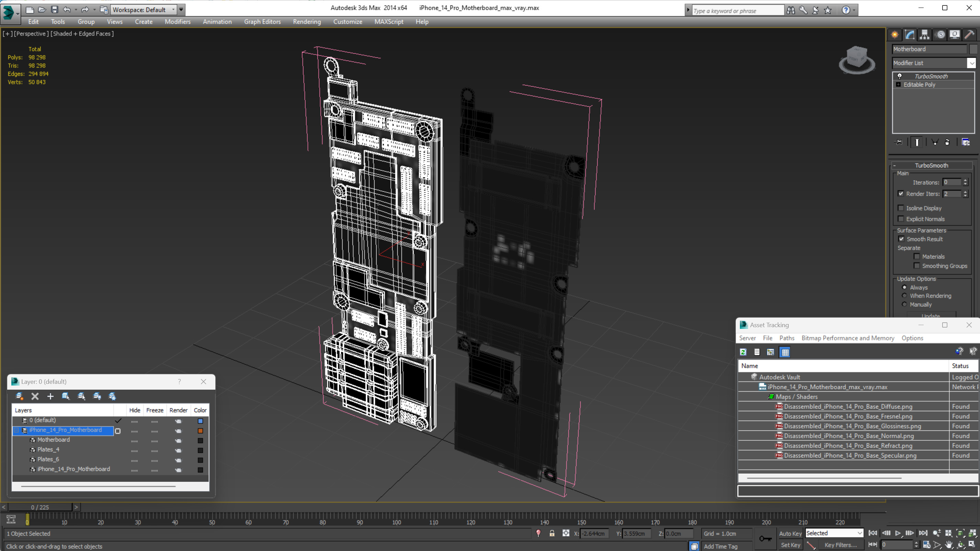980x551 pixels.
Task: Open the Modifier List dropdown
Action: [971, 63]
